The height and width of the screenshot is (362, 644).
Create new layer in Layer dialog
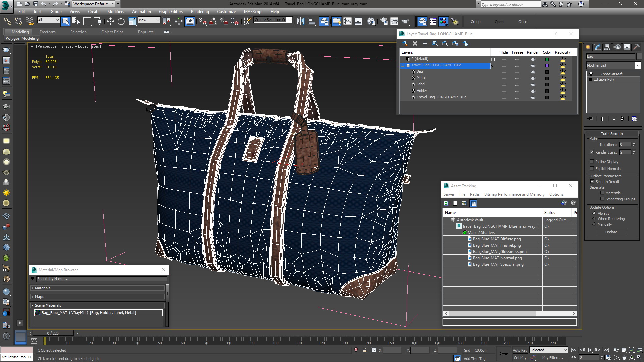(x=405, y=43)
